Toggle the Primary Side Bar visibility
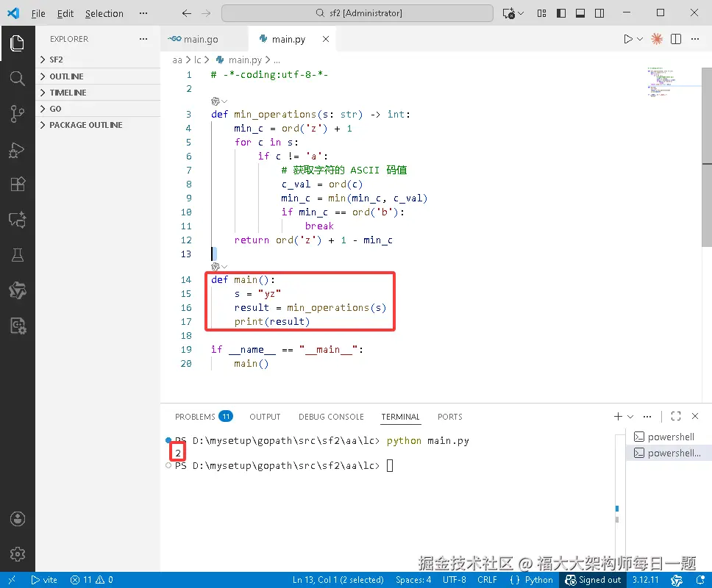This screenshot has height=588, width=712. point(561,13)
